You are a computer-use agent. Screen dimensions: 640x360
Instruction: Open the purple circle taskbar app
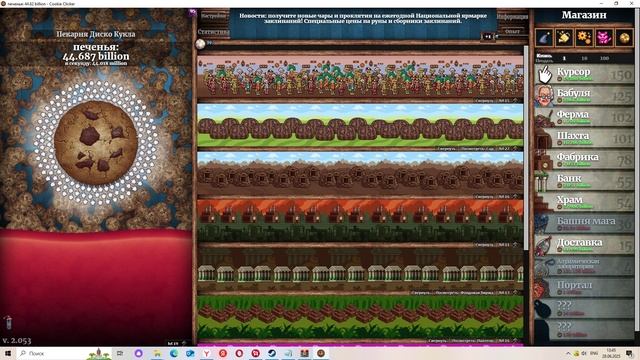[138, 353]
